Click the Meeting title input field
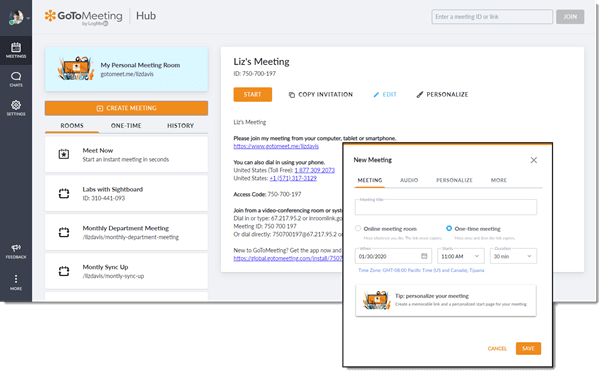Viewport: 600px width, 371px height. pyautogui.click(x=446, y=207)
